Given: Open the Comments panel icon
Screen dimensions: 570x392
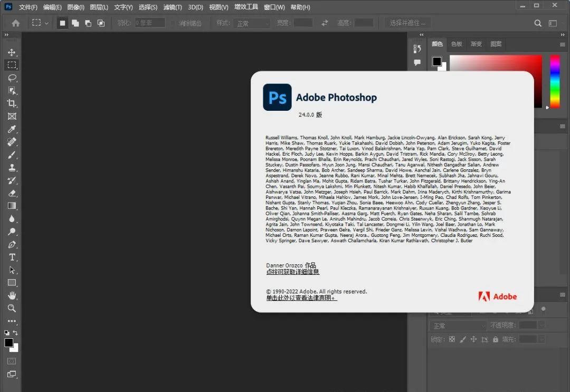Looking at the screenshot, I should point(417,62).
